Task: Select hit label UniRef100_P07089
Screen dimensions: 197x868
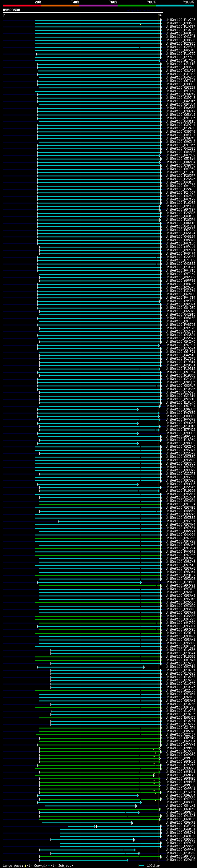Action: click(x=180, y=155)
